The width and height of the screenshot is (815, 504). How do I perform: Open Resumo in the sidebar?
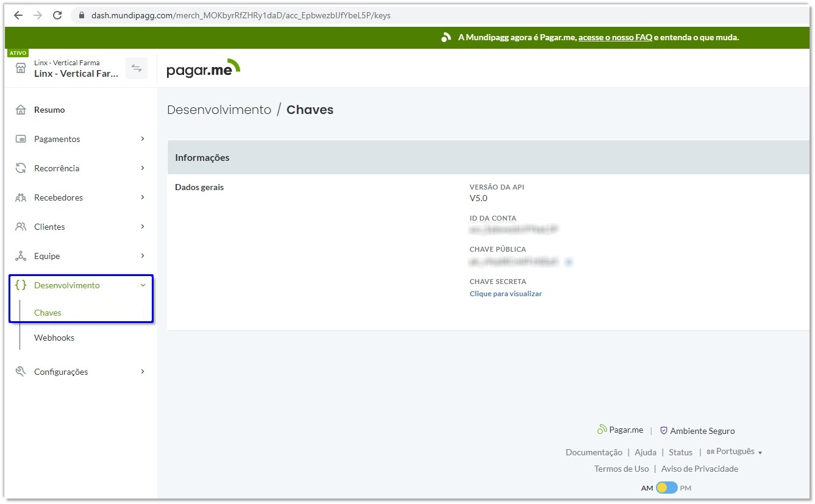49,110
